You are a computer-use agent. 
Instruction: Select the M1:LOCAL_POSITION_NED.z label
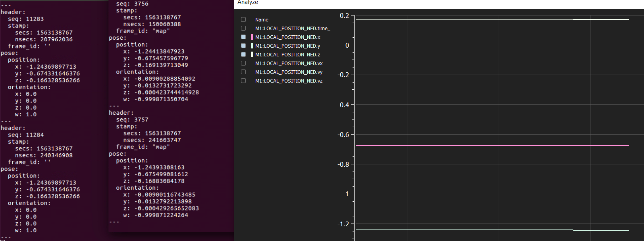click(x=288, y=55)
